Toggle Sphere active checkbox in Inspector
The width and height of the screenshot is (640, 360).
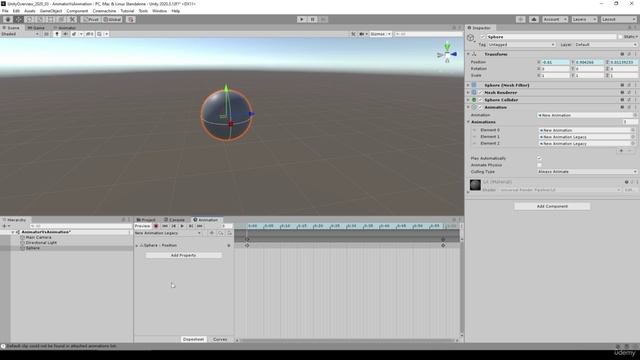pyautogui.click(x=483, y=37)
